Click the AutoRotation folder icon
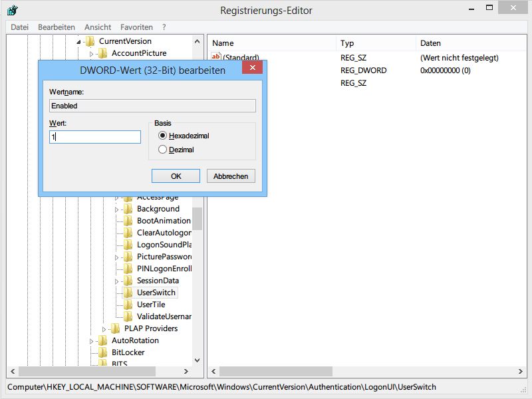The height and width of the screenshot is (399, 532). tap(103, 340)
